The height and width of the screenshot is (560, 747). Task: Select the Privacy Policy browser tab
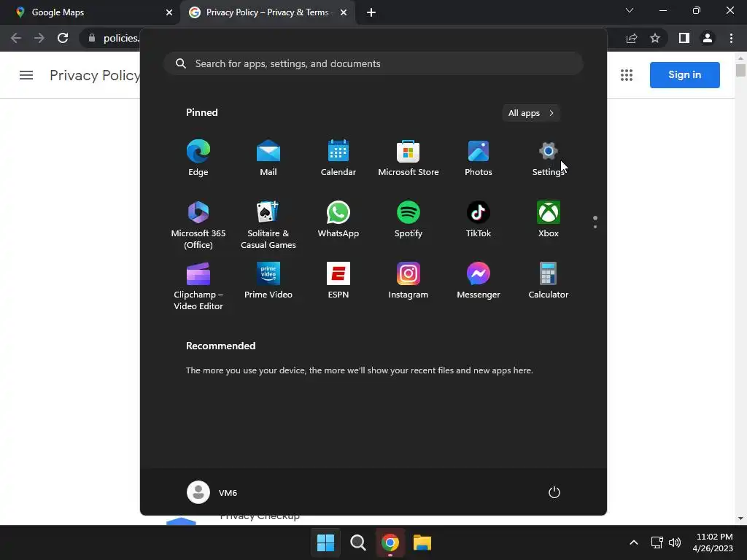(x=267, y=12)
